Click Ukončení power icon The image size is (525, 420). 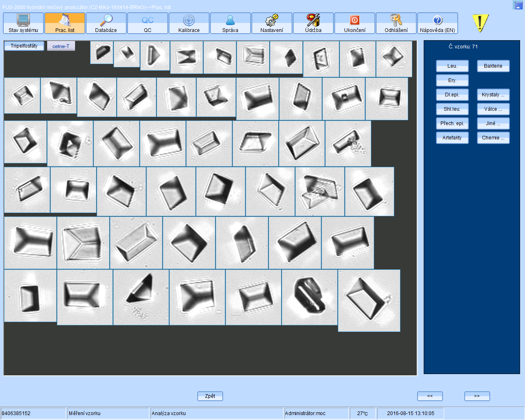pyautogui.click(x=355, y=23)
